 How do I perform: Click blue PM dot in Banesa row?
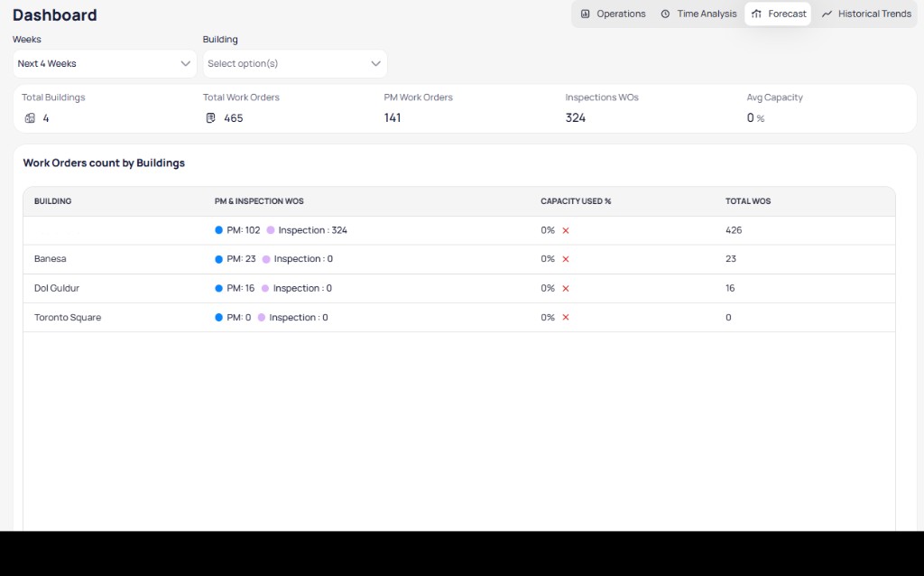(218, 259)
